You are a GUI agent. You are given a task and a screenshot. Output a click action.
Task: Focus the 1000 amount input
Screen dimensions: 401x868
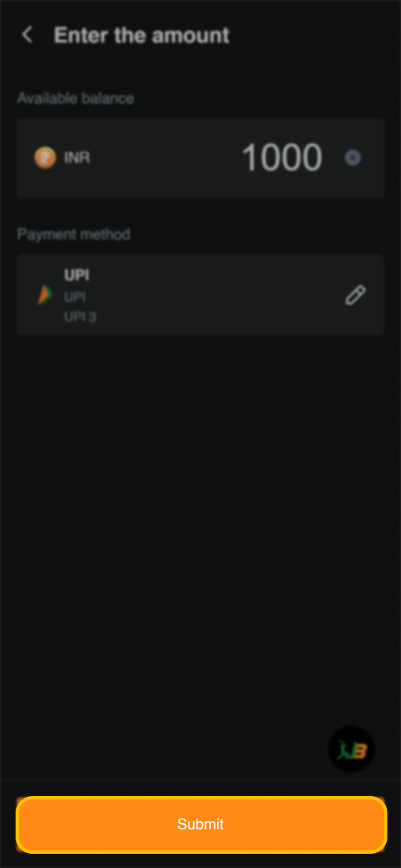click(x=282, y=157)
